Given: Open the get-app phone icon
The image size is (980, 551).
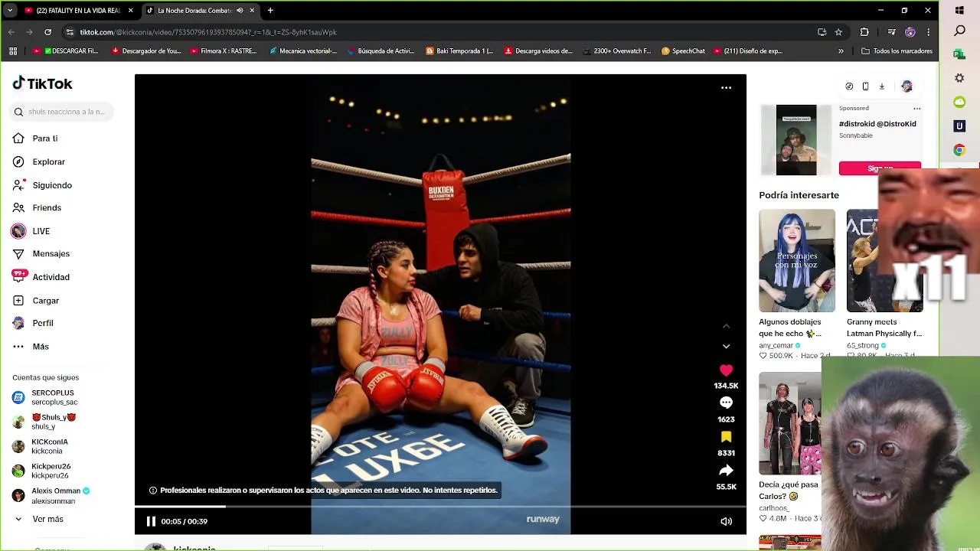Looking at the screenshot, I should tap(865, 86).
